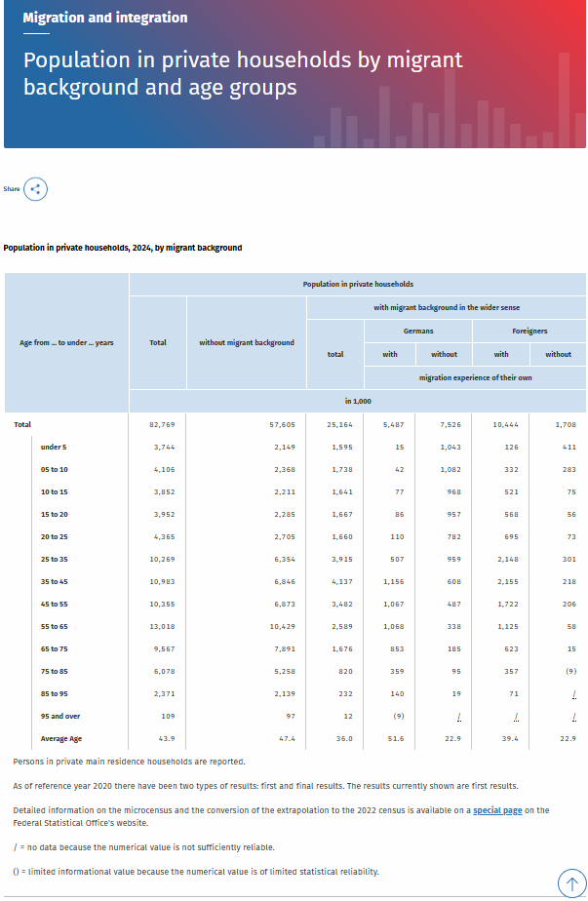Viewport: 588px width, 901px height.
Task: Click the Share text label
Action: coord(11,189)
